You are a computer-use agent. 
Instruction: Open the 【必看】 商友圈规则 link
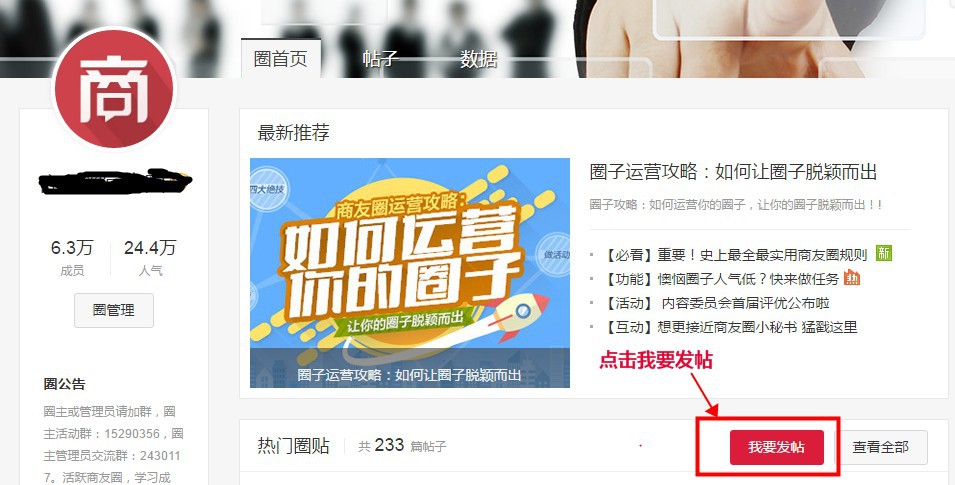point(735,255)
